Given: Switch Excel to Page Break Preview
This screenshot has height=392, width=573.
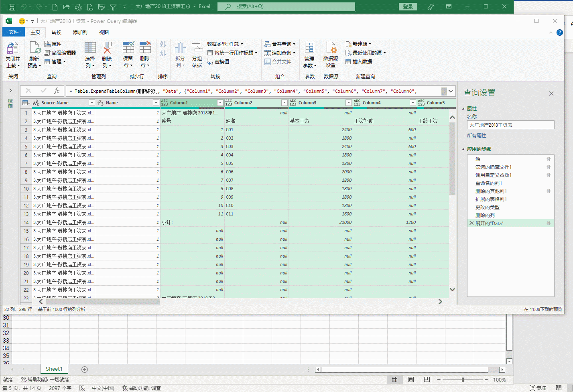Looking at the screenshot, I should click(x=427, y=380).
